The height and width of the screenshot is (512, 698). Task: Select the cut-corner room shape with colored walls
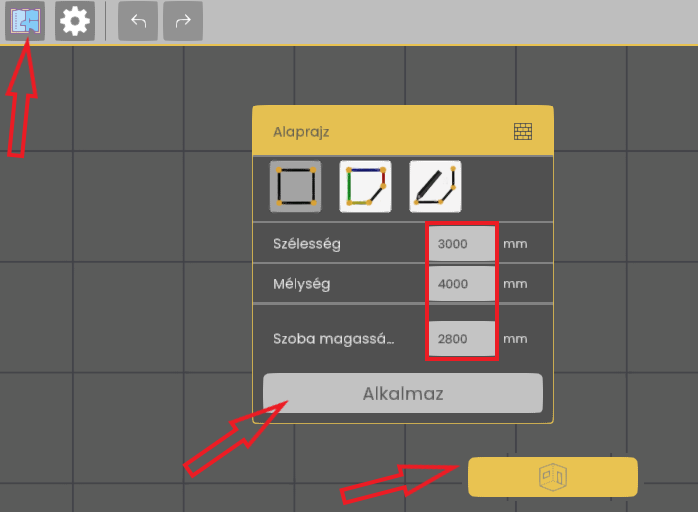point(365,187)
